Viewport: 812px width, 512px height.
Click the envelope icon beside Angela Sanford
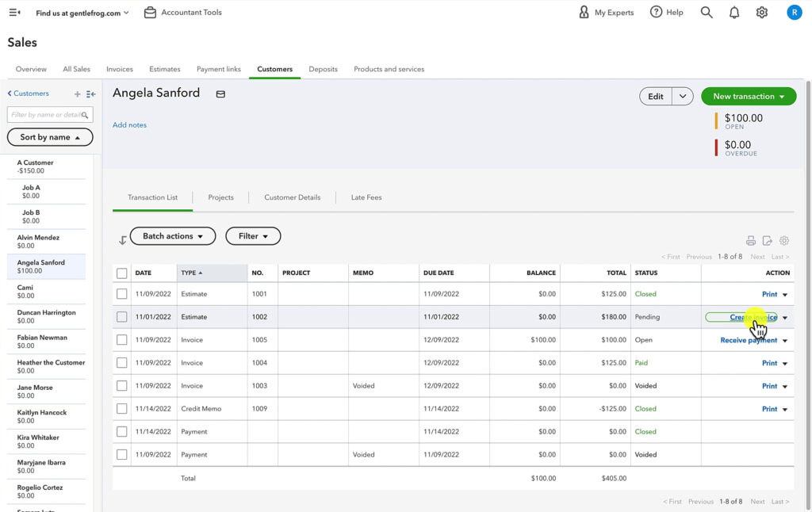[220, 94]
